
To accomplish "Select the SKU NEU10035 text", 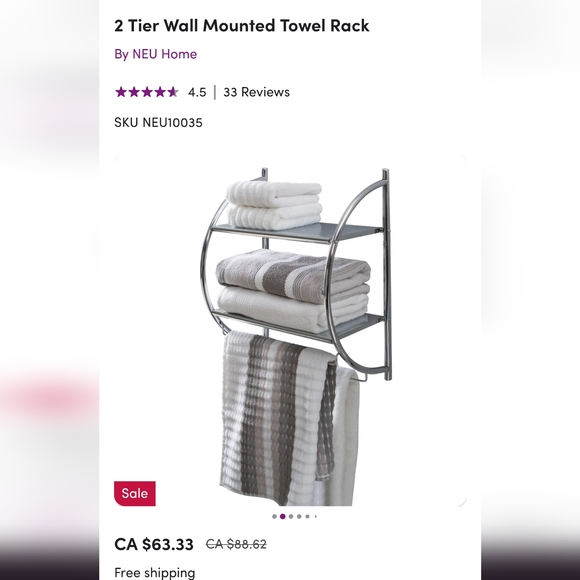I will [x=158, y=122].
